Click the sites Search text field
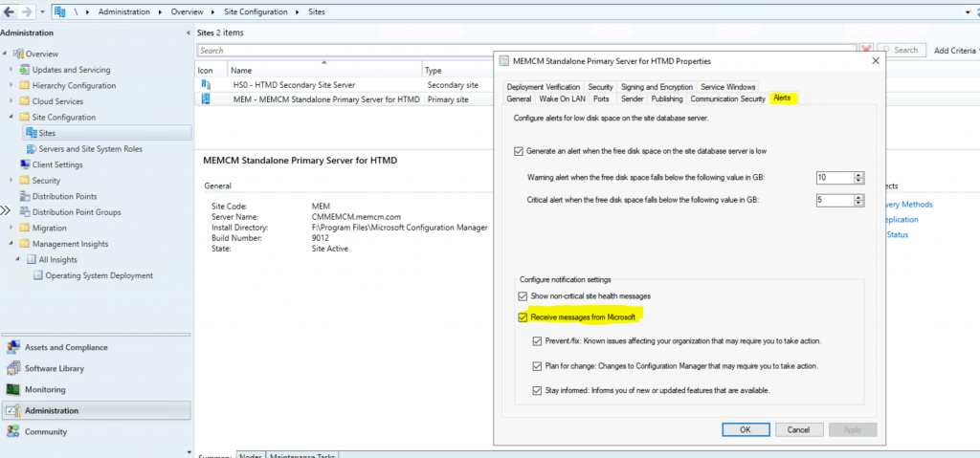Screen dimensions: 980x458 click(x=526, y=50)
